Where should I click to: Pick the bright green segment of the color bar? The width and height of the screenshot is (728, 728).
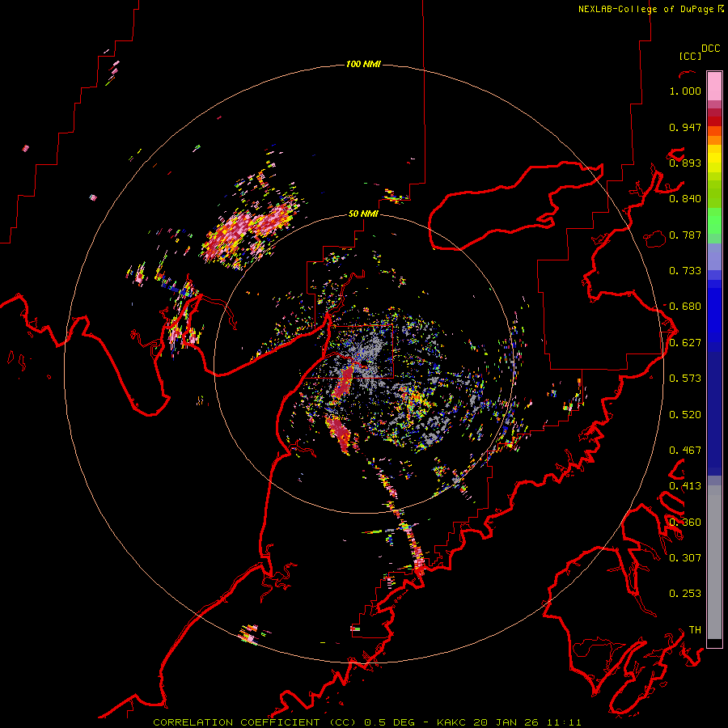pyautogui.click(x=714, y=221)
